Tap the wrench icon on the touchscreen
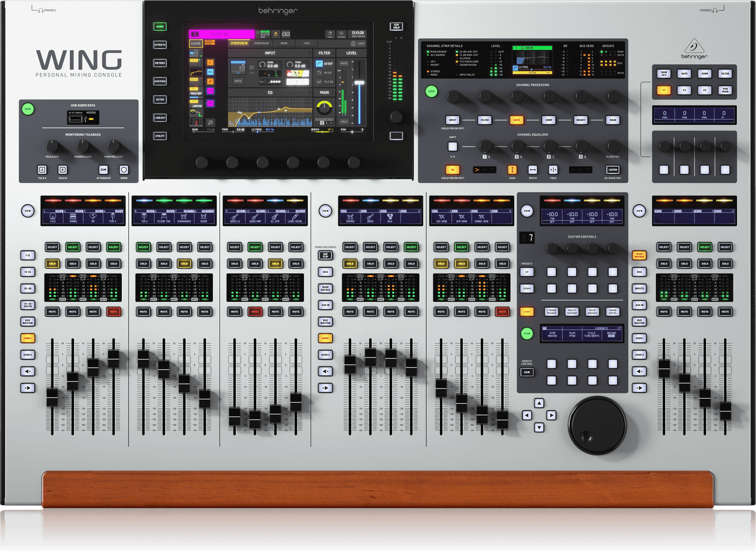756x555 pixels. 210,123
